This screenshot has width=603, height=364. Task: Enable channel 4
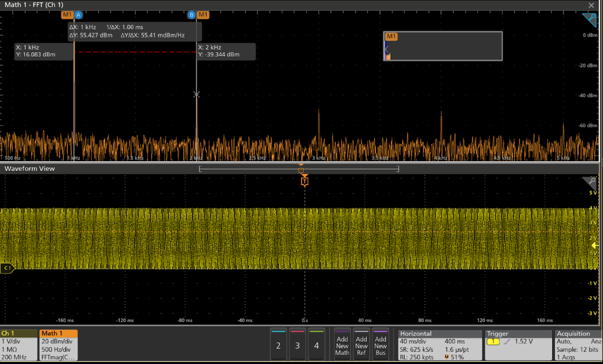coord(316,345)
